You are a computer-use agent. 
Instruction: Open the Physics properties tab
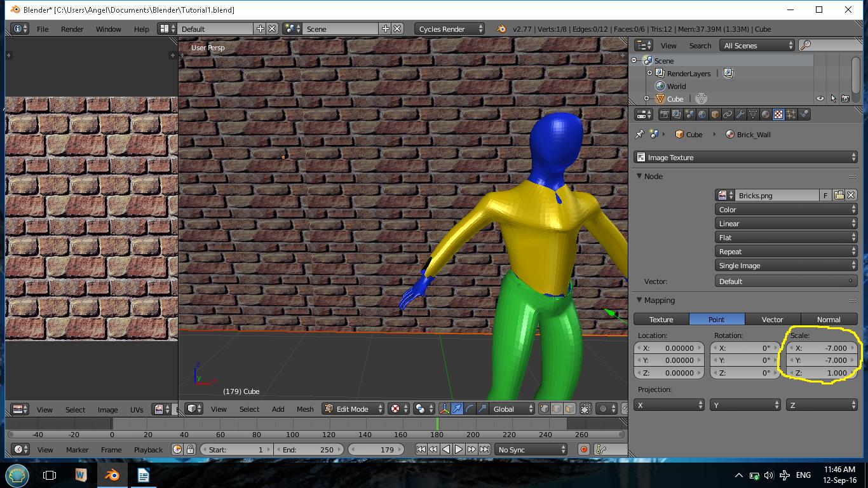[x=804, y=114]
